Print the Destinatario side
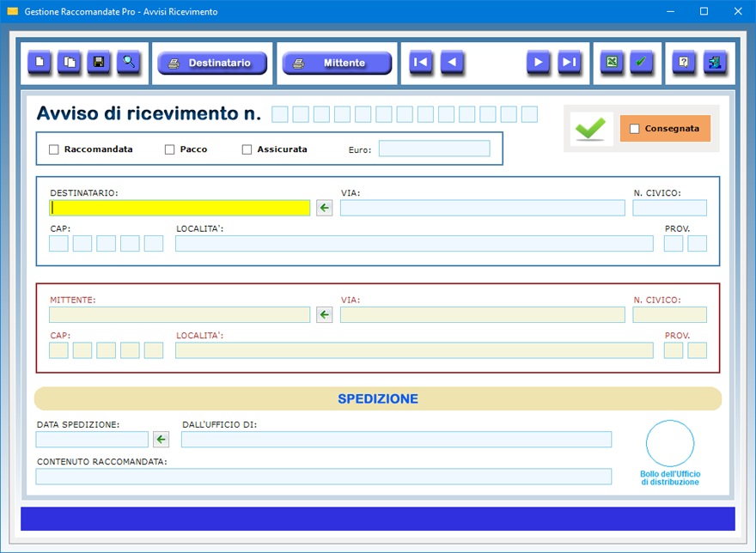Image resolution: width=756 pixels, height=553 pixels. (212, 64)
